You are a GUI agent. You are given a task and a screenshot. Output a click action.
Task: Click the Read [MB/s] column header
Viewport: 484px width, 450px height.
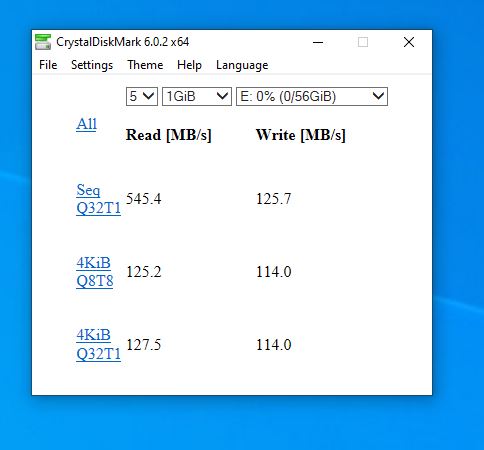(168, 135)
